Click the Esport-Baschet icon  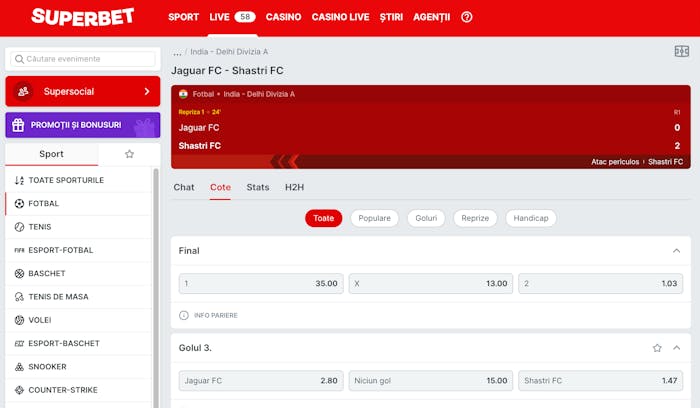[x=19, y=343]
